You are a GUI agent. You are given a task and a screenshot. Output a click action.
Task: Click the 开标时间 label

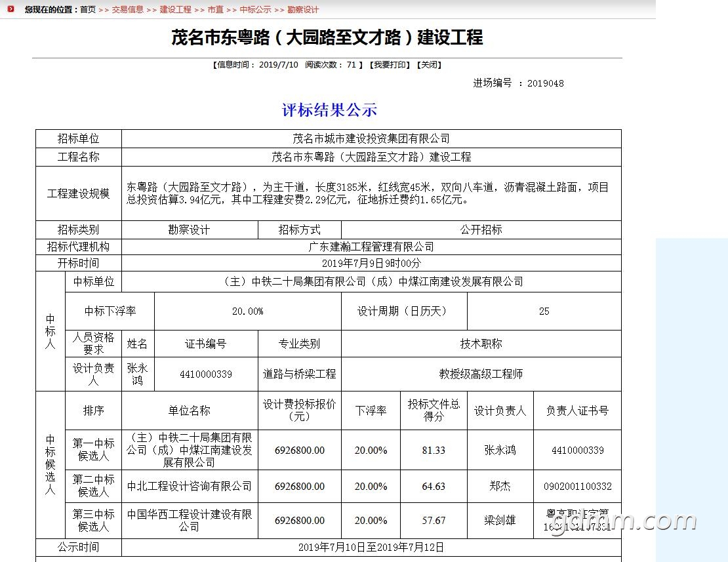pos(79,264)
